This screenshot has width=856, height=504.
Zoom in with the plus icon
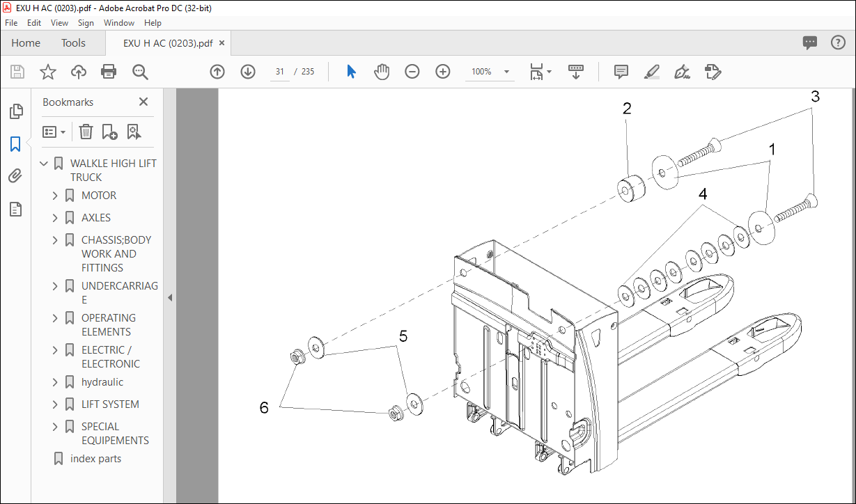point(443,72)
